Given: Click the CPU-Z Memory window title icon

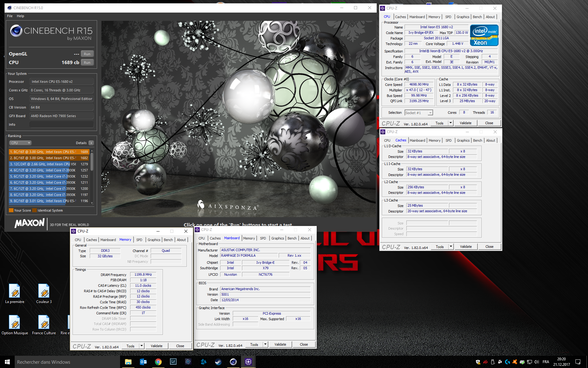Looking at the screenshot, I should [73, 231].
